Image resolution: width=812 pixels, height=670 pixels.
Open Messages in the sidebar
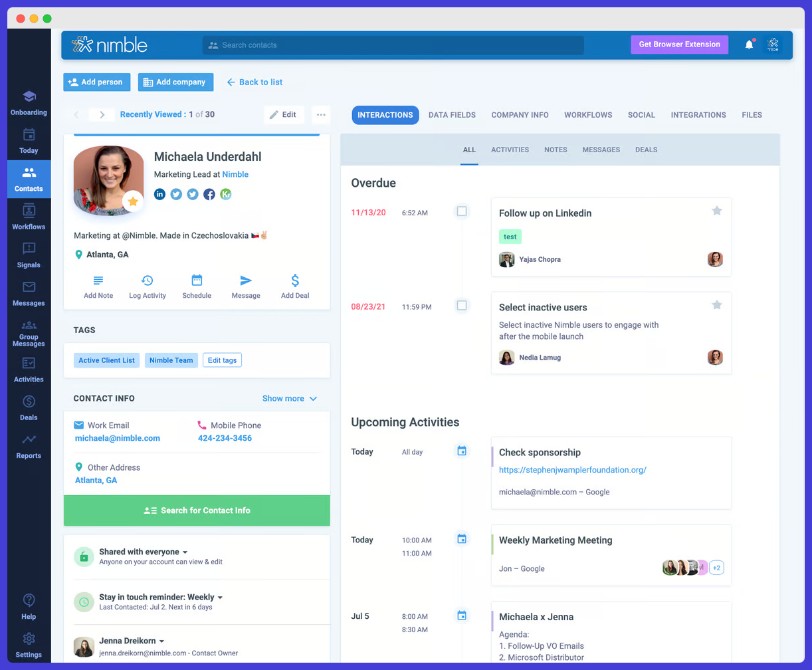click(29, 294)
